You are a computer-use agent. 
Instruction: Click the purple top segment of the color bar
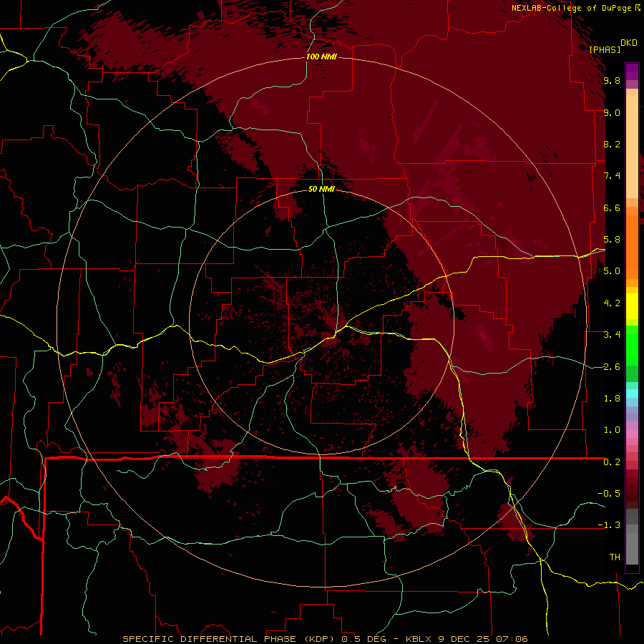[x=632, y=72]
